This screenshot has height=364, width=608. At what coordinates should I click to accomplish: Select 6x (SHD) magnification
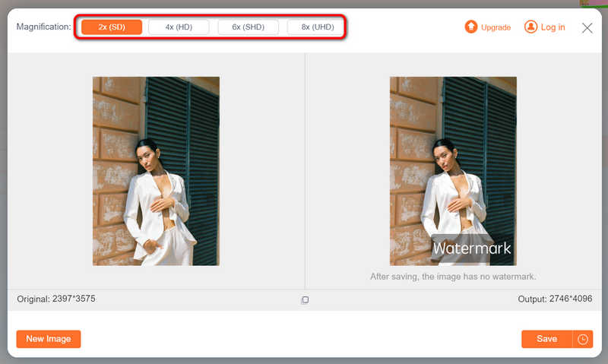coord(249,27)
